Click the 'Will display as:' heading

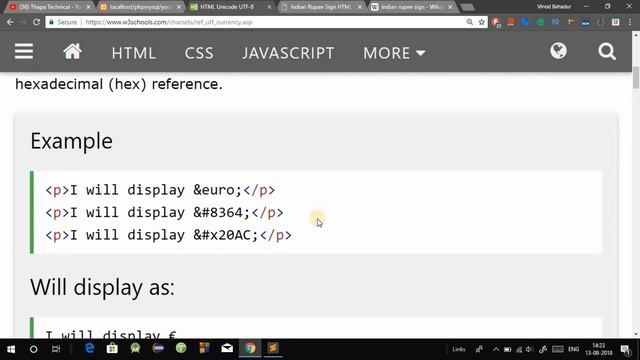pos(102,287)
